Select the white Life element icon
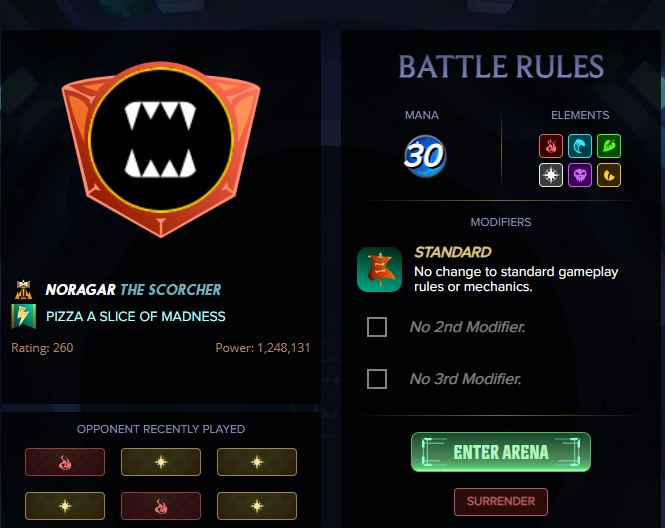The image size is (665, 528). point(550,175)
